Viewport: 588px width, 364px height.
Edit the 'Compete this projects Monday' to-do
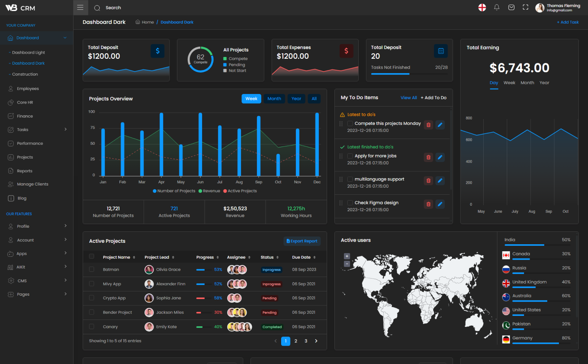tap(440, 125)
